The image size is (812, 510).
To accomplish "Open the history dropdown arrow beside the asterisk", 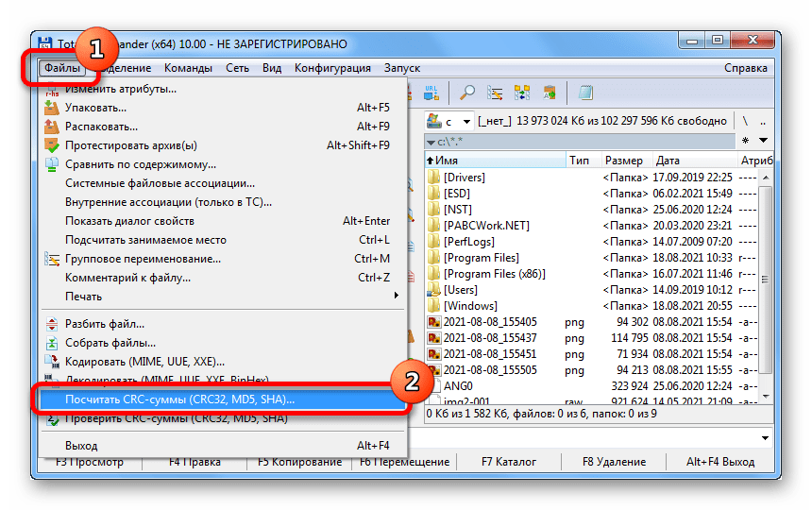I will click(763, 141).
